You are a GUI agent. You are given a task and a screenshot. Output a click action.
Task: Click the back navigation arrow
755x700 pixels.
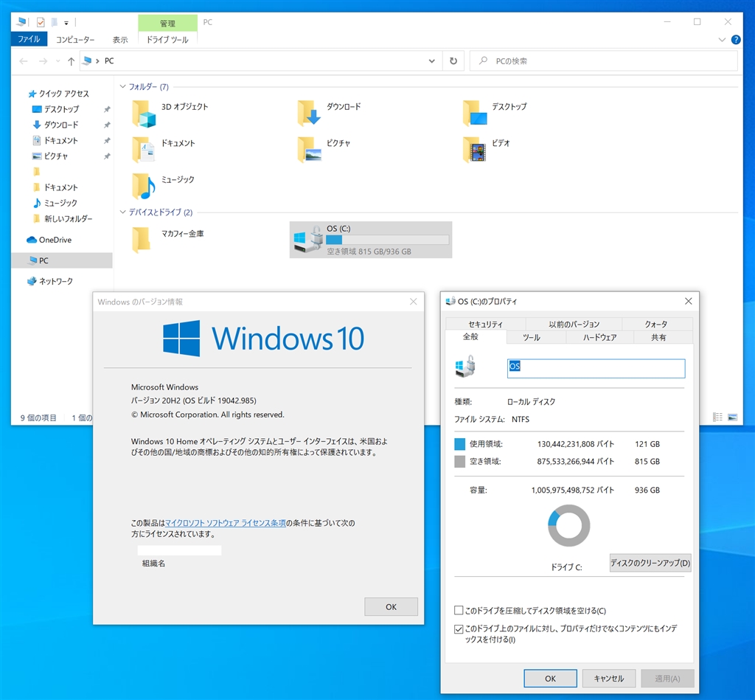(24, 61)
